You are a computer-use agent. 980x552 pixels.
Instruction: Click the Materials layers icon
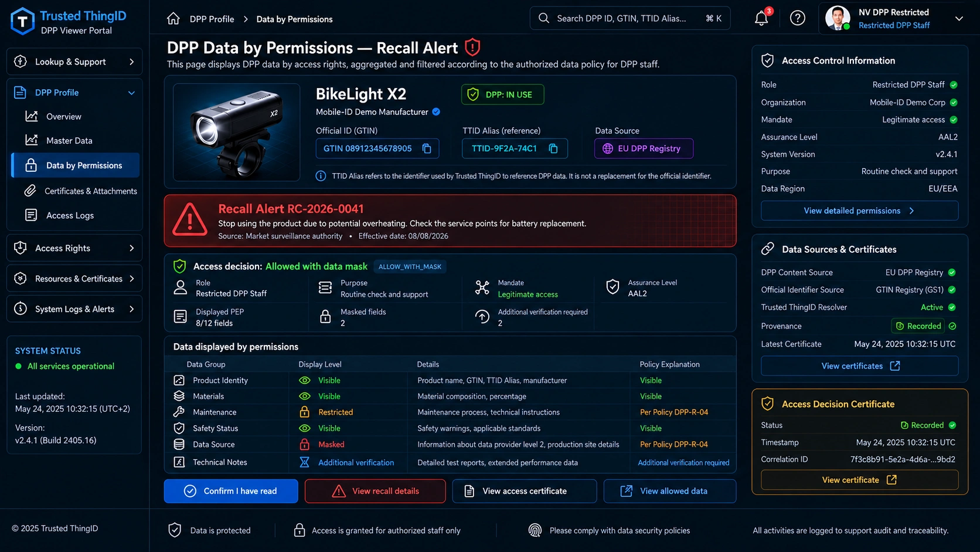click(179, 396)
